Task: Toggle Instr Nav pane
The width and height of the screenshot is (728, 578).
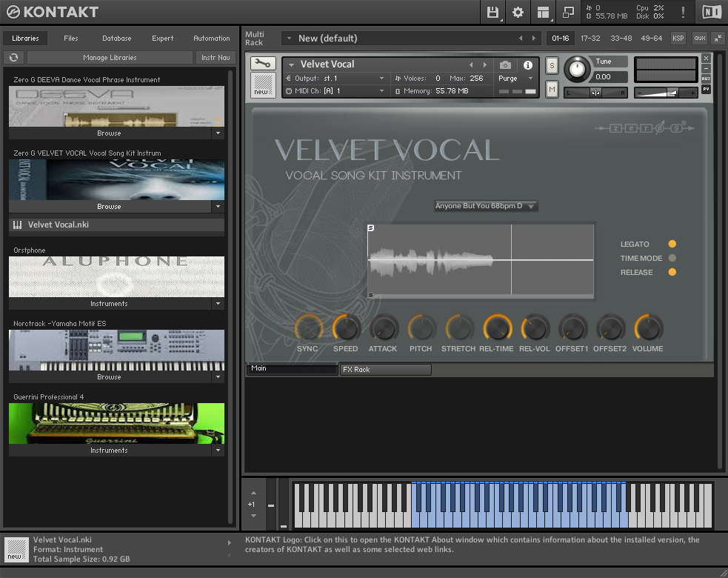Action: pyautogui.click(x=216, y=57)
